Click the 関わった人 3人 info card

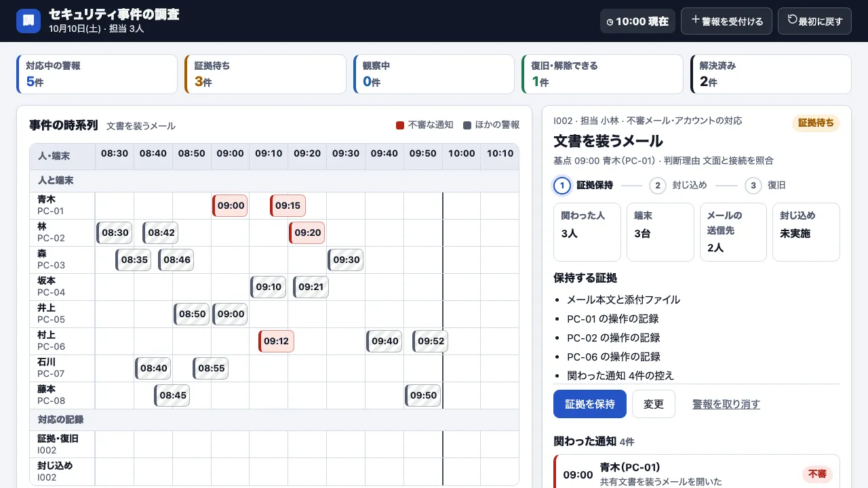point(587,232)
